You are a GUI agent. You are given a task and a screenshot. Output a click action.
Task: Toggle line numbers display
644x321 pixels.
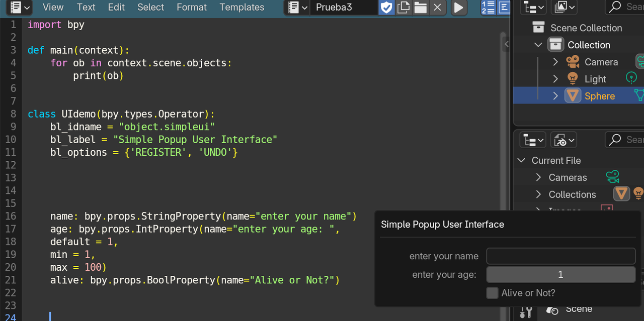click(x=488, y=7)
